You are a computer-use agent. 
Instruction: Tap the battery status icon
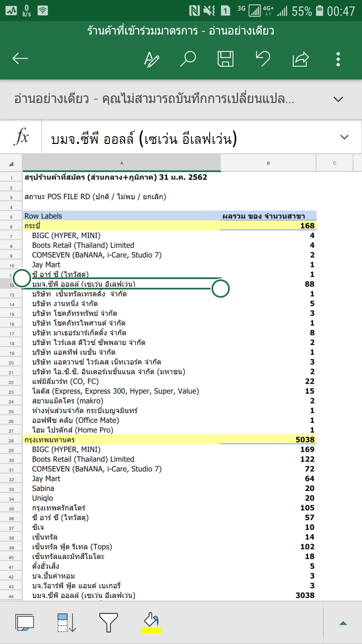click(320, 11)
